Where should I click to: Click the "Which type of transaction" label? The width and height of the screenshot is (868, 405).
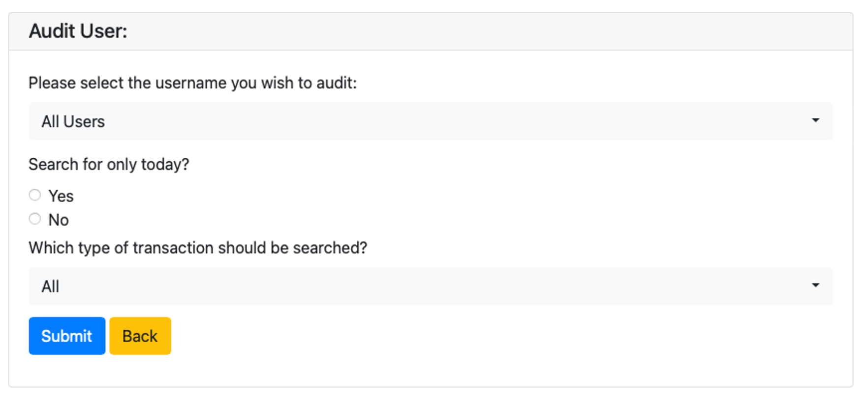click(x=198, y=248)
